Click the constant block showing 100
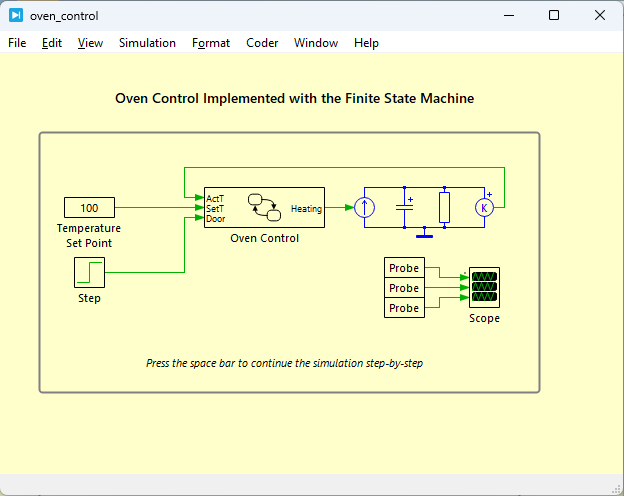This screenshot has width=624, height=496. click(90, 207)
